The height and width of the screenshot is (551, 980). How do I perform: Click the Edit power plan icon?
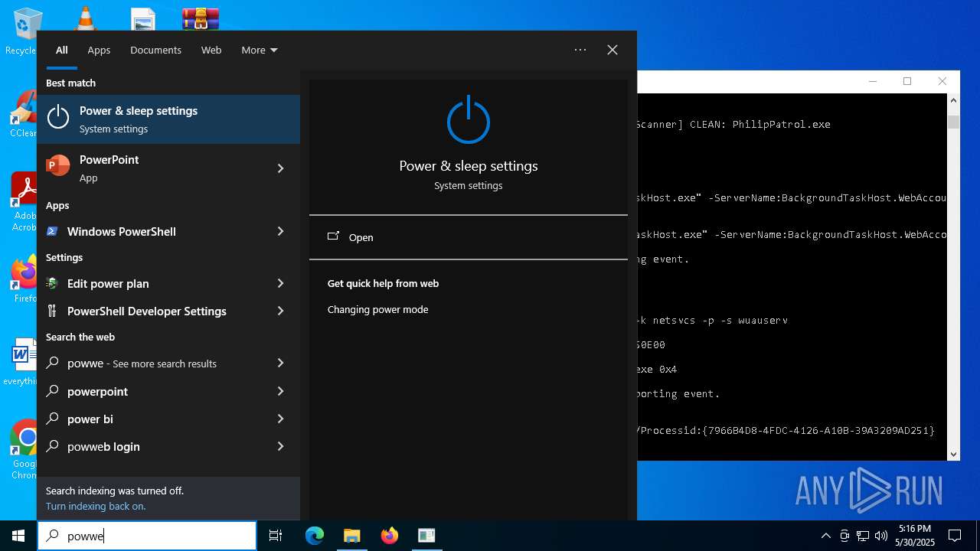pyautogui.click(x=52, y=283)
